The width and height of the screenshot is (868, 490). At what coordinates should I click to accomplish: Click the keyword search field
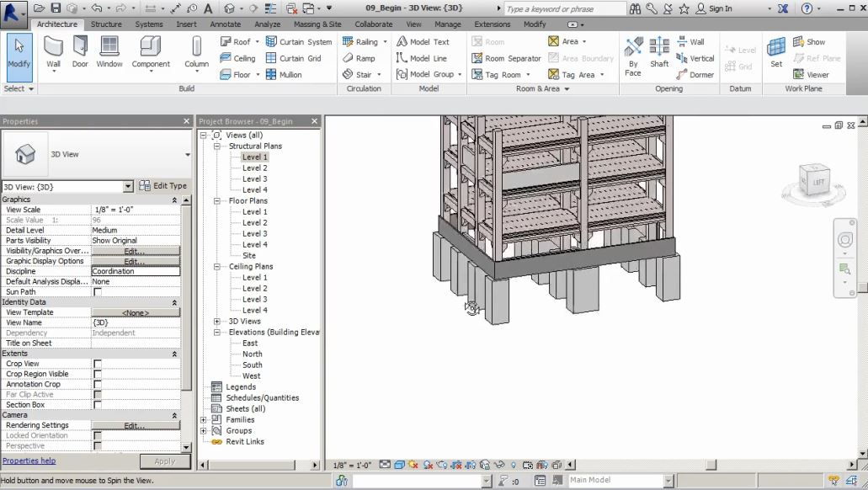click(563, 9)
